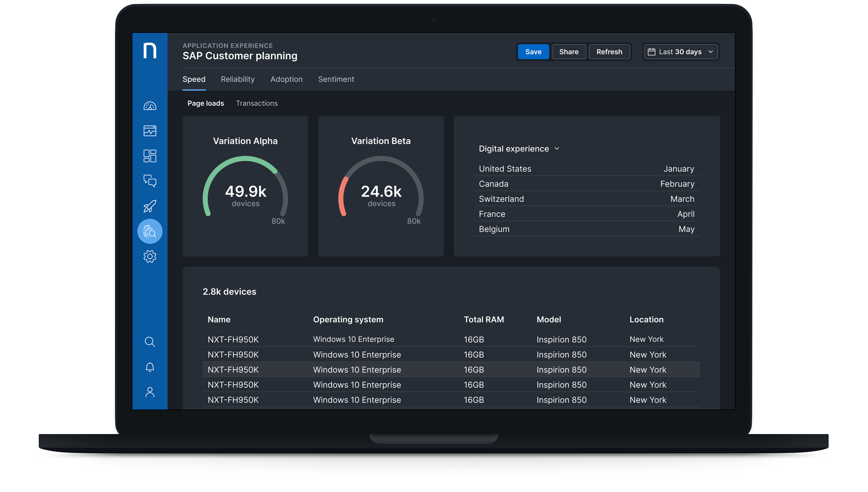Click the SAP Customer planning title
Viewport: 868px width, 492px height.
pyautogui.click(x=240, y=56)
